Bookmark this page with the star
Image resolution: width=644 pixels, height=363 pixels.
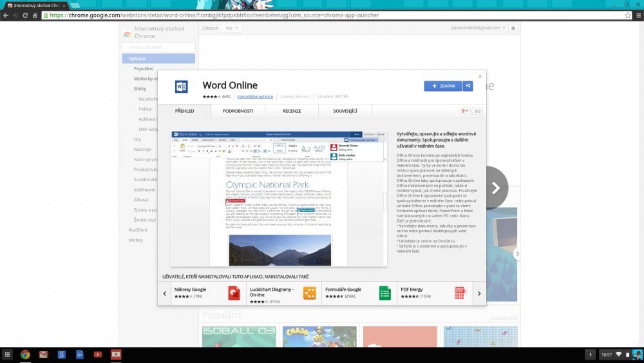627,15
